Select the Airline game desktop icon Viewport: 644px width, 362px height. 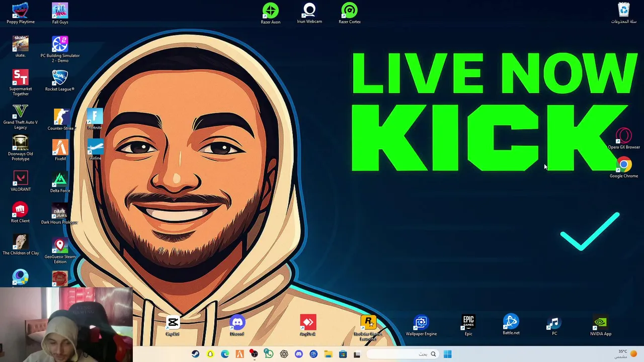[95, 150]
